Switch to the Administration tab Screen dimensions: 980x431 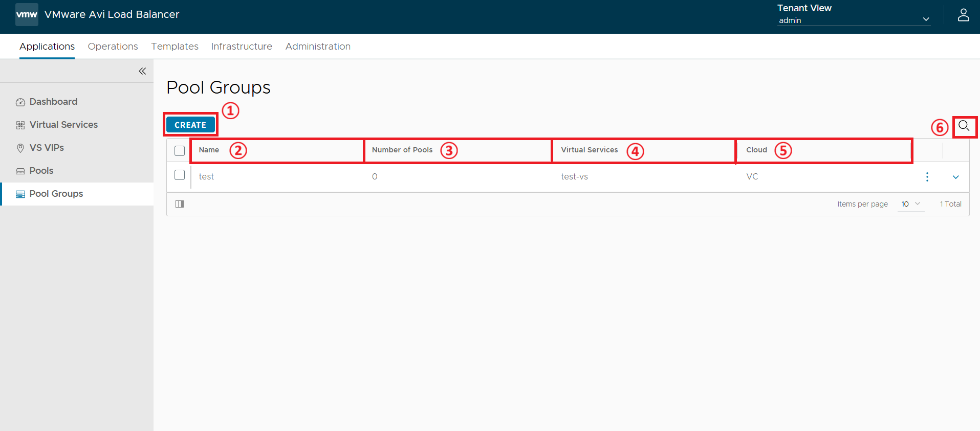[x=318, y=47]
